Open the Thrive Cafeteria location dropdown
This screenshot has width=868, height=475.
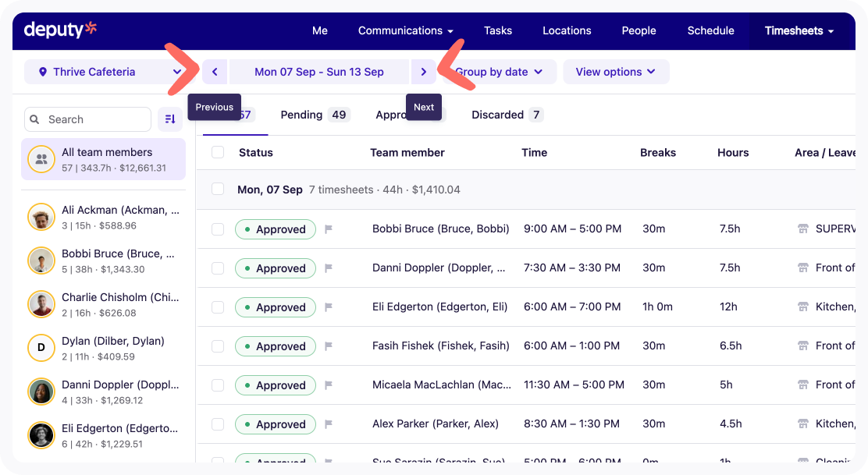click(x=109, y=72)
